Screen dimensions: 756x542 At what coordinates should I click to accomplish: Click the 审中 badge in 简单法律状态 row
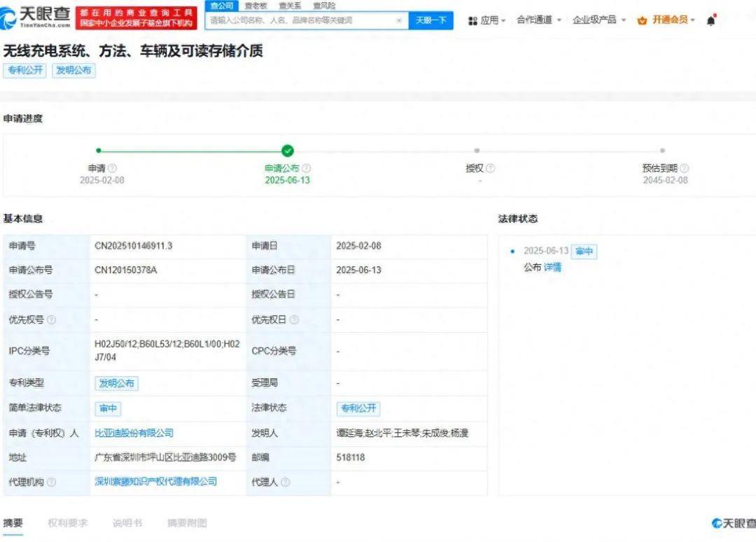tap(108, 408)
